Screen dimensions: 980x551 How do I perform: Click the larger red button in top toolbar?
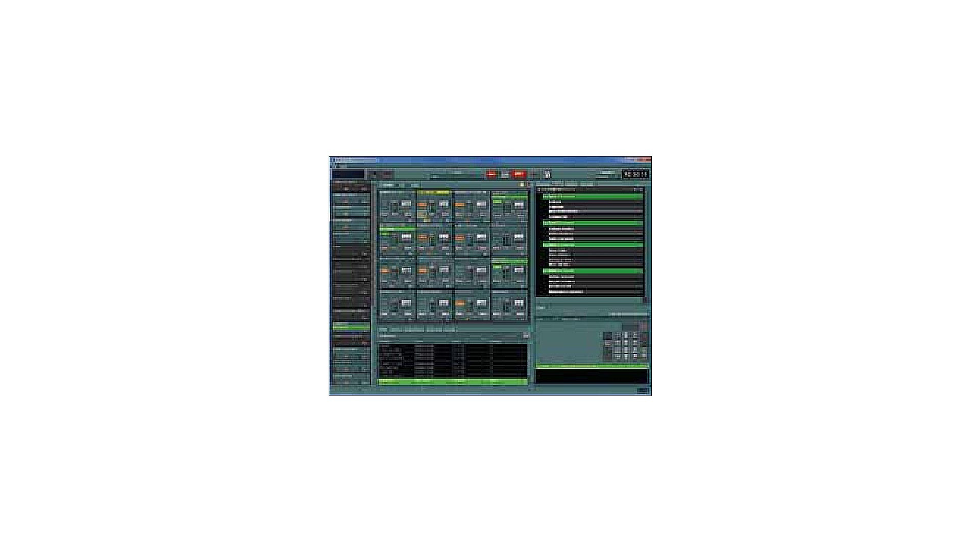(x=519, y=174)
